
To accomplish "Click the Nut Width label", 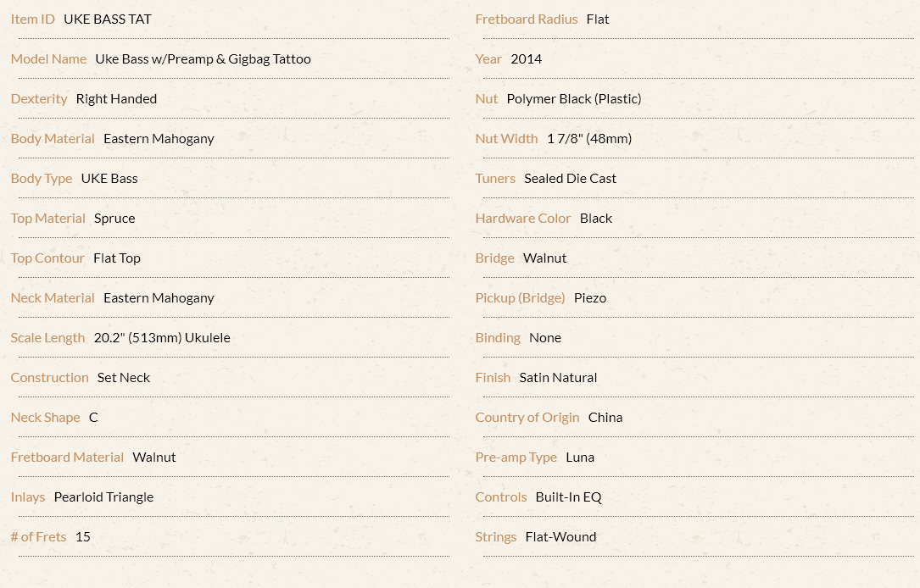I will coord(506,139).
